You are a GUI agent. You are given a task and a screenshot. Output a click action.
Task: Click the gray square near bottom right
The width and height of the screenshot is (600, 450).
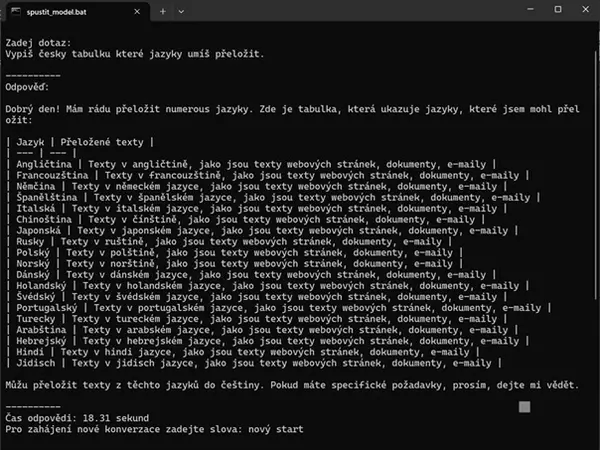click(x=525, y=407)
